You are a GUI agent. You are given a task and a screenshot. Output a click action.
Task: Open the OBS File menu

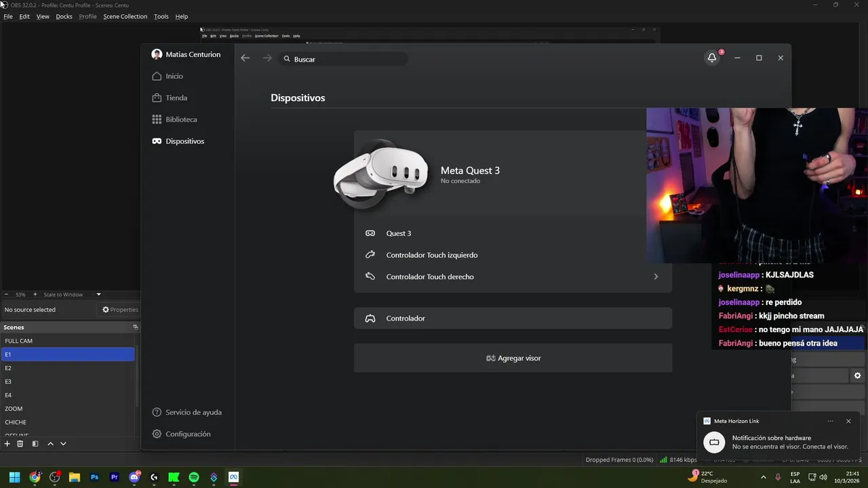pyautogui.click(x=8, y=16)
